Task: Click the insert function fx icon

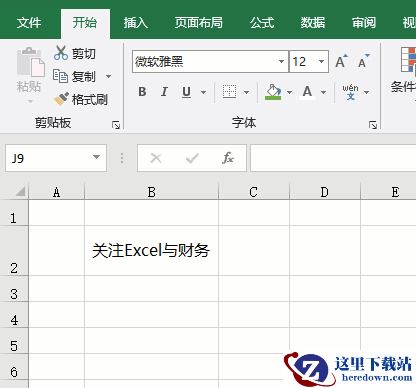Action: click(x=228, y=158)
